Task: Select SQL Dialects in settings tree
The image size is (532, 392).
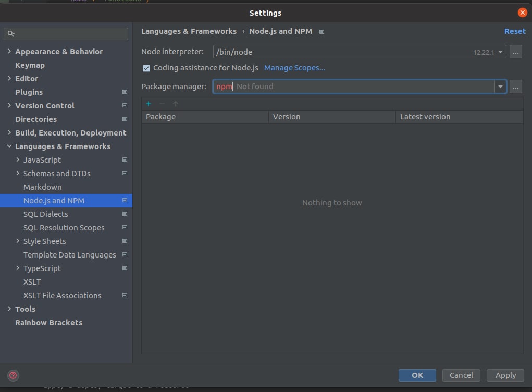Action: coord(46,214)
